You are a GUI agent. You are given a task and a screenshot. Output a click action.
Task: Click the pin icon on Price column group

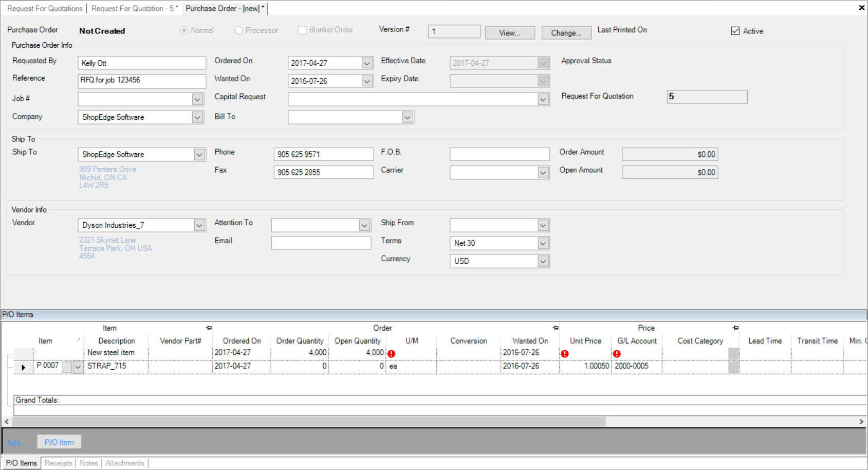tap(735, 328)
